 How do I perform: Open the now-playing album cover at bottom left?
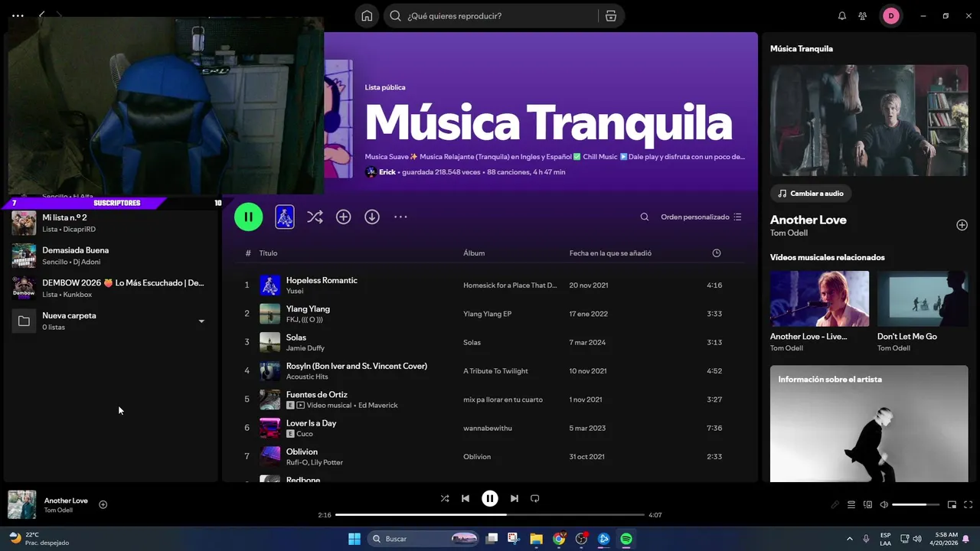pos(22,505)
